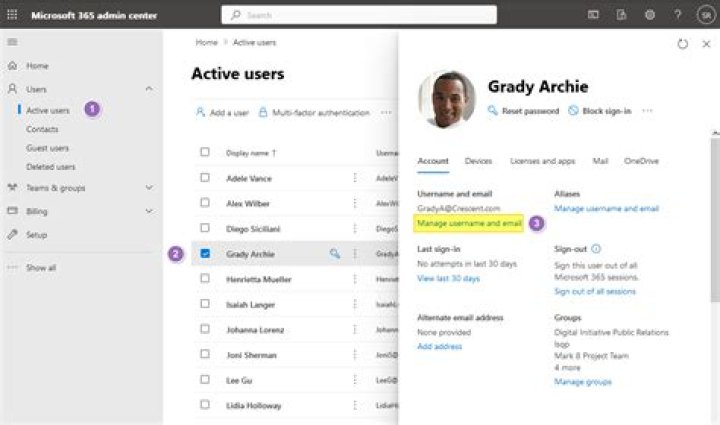Viewport: 720px width, 425px height.
Task: Check the Lee Gu checkbox
Action: click(205, 380)
